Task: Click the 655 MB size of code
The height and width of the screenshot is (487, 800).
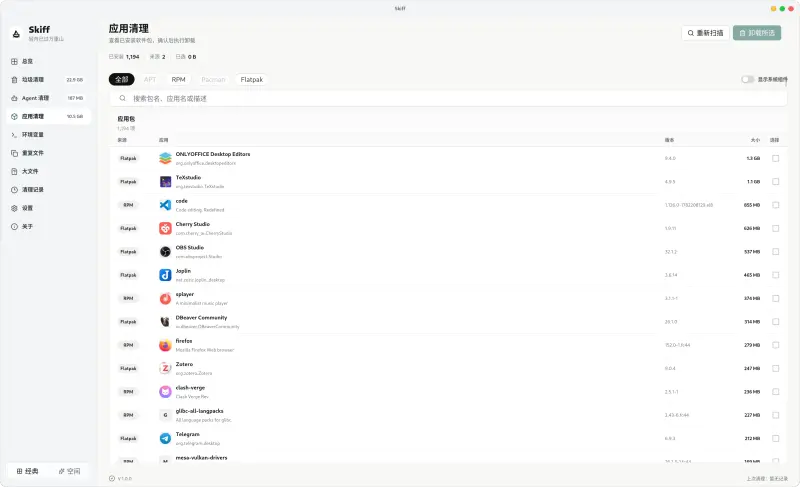Action: click(x=752, y=205)
